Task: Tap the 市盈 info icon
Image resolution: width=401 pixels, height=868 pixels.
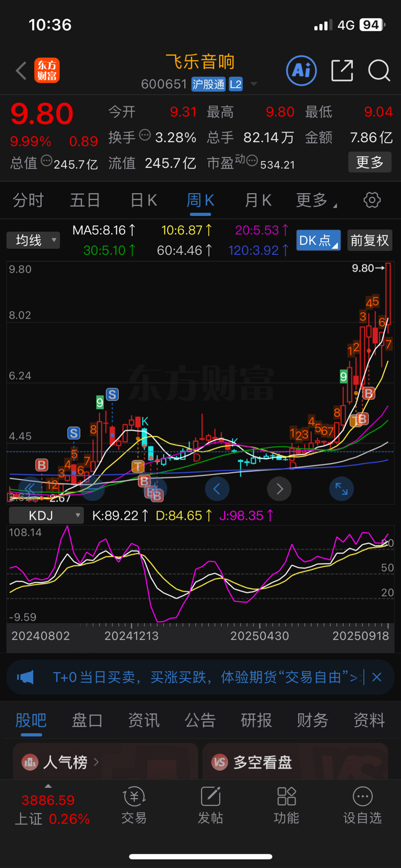Action: [x=252, y=161]
